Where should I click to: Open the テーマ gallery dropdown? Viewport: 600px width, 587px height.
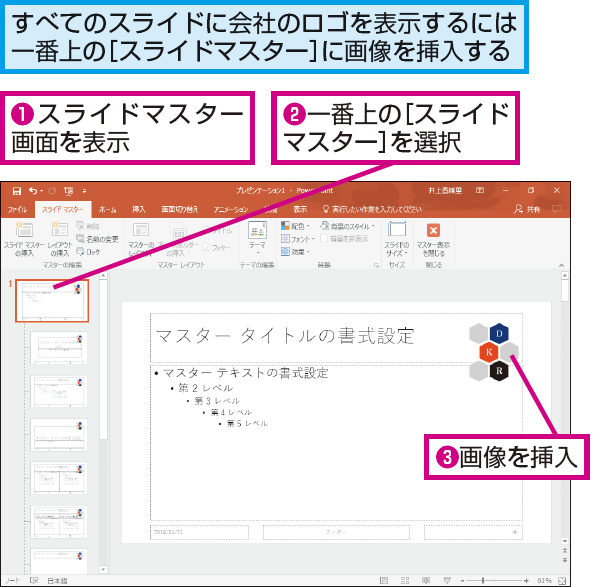coord(257,239)
